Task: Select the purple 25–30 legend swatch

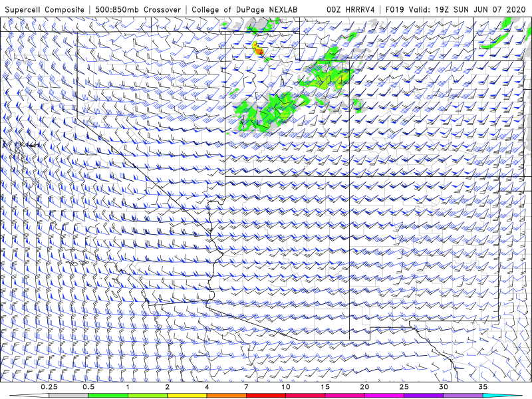Action: 424,396
